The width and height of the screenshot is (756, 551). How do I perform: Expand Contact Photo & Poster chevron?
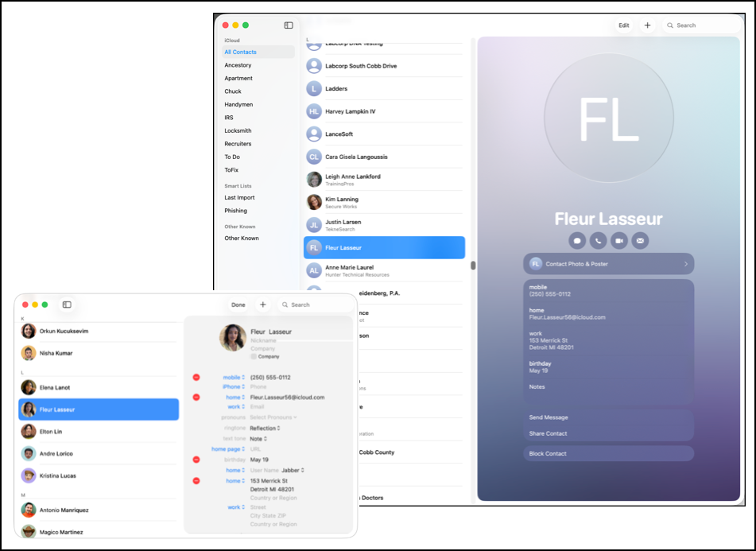coord(685,264)
